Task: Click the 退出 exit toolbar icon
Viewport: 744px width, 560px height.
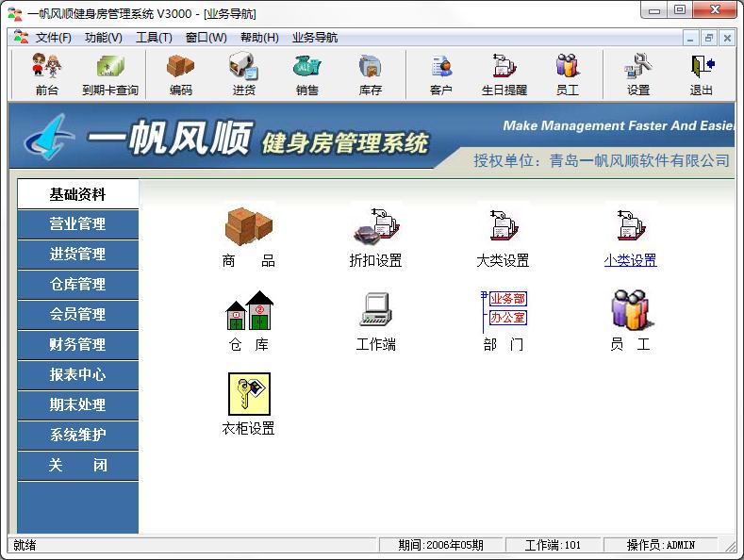Action: [702, 74]
